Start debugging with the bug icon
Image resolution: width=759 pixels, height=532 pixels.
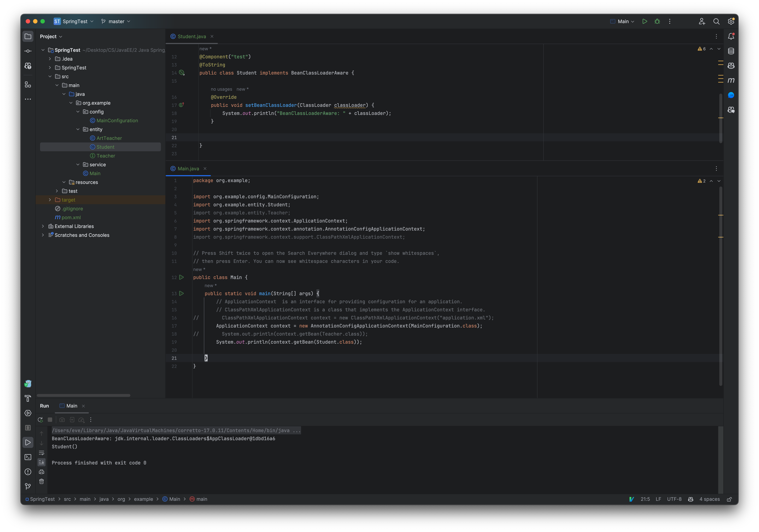point(657,21)
